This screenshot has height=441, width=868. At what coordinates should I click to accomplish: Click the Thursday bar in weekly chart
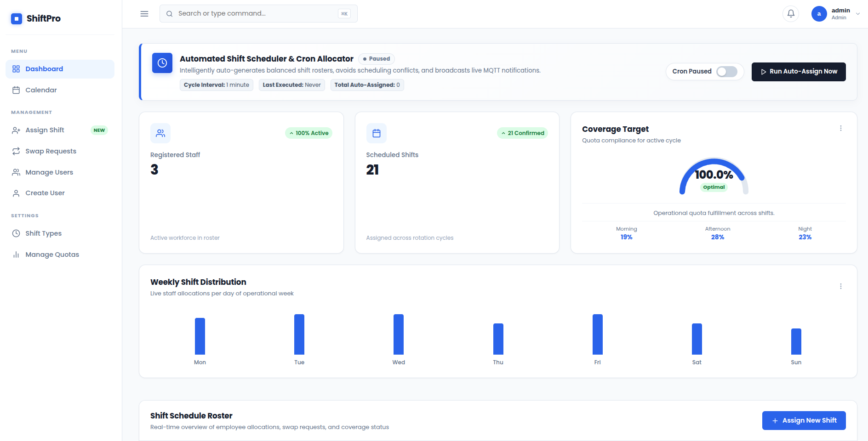click(x=498, y=339)
